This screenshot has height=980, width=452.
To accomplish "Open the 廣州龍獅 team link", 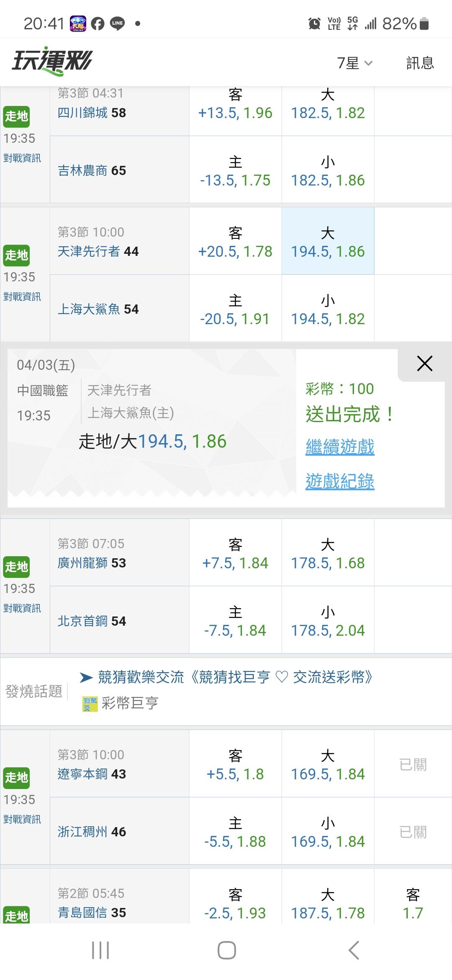I will click(x=83, y=563).
